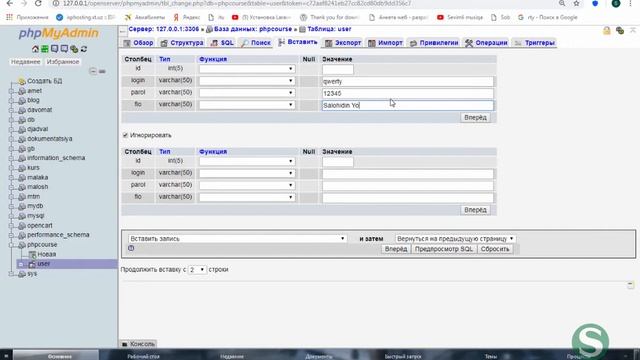Open the Обзор tab
The height and width of the screenshot is (360, 640).
point(138,42)
